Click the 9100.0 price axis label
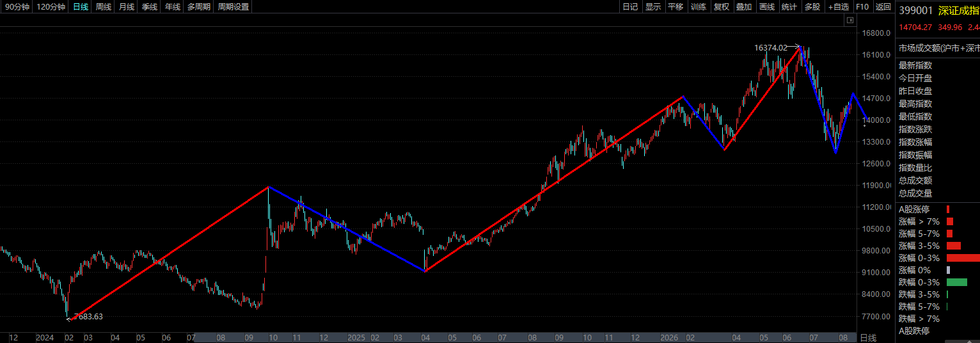Image resolution: width=980 pixels, height=343 pixels. (x=877, y=273)
